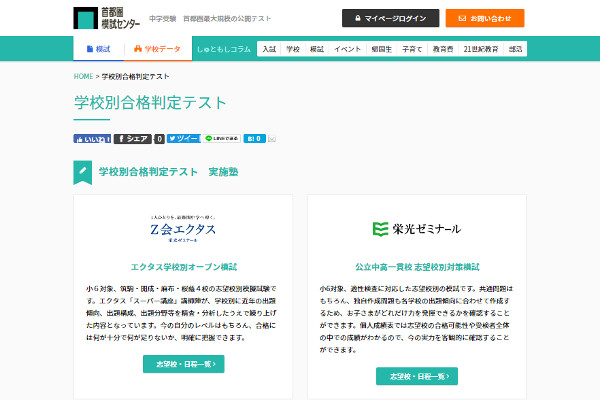Click the pencil bookmark section icon

(x=83, y=172)
